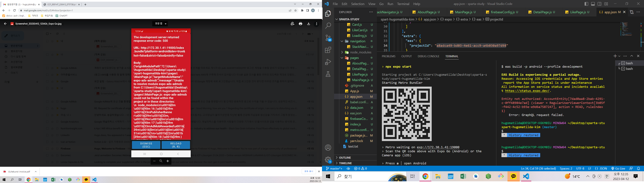
Task: Open the Selection menu in VS Code
Action: 358,4
